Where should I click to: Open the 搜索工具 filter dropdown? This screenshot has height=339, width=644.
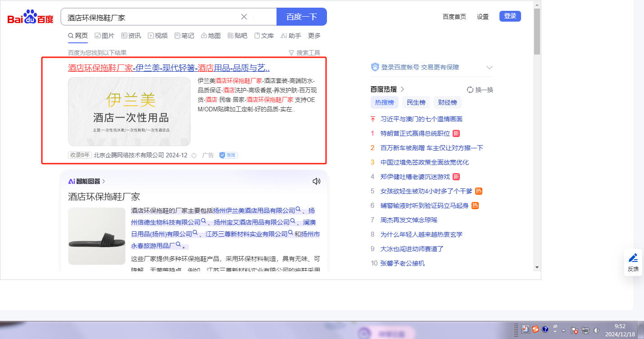coord(304,53)
